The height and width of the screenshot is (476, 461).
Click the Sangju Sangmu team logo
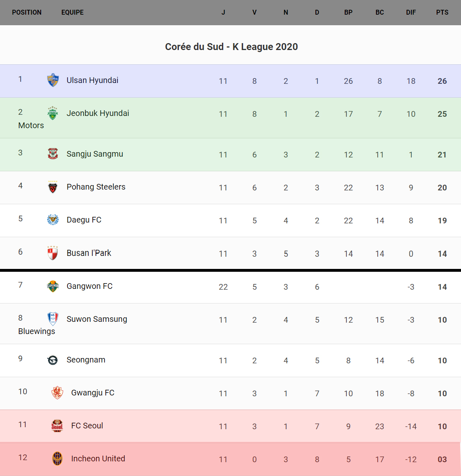pyautogui.click(x=53, y=154)
